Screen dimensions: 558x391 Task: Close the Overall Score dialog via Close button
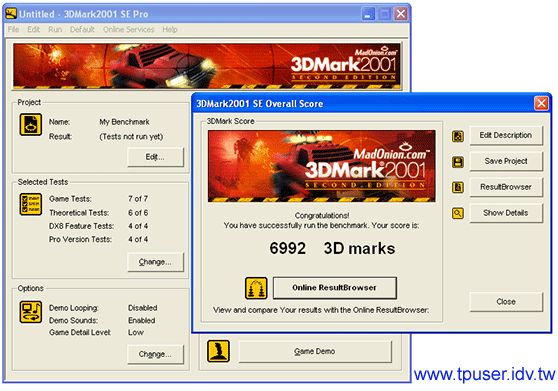(x=506, y=302)
